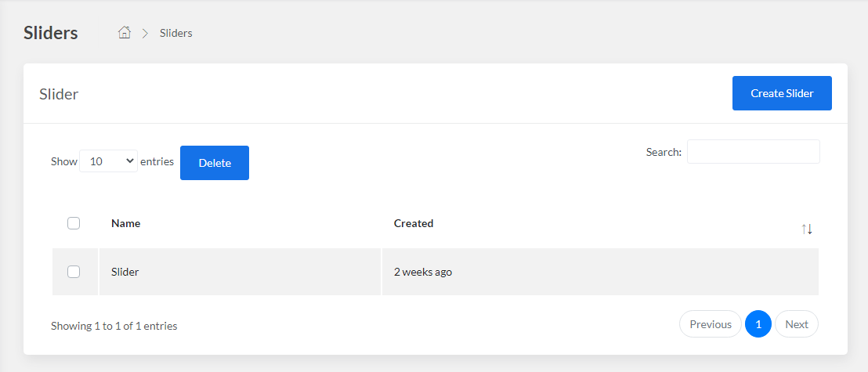The width and height of the screenshot is (868, 372).
Task: Open the Sliders breadcrumb link
Action: pyautogui.click(x=176, y=33)
